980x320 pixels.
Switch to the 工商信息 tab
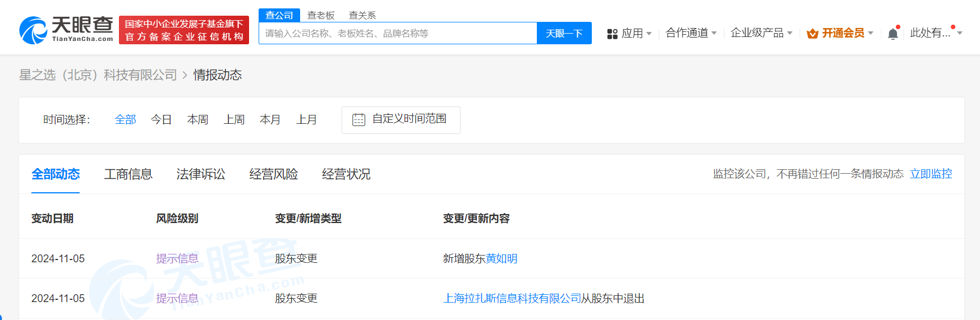tap(128, 174)
